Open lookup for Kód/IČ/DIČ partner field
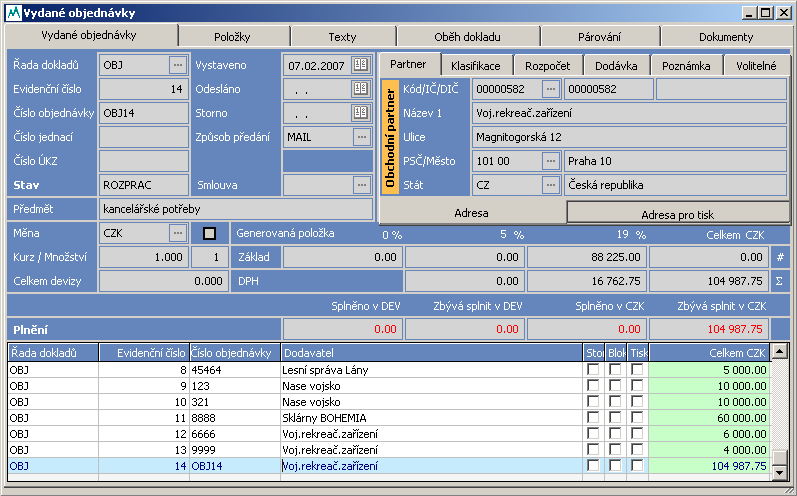 (x=550, y=89)
